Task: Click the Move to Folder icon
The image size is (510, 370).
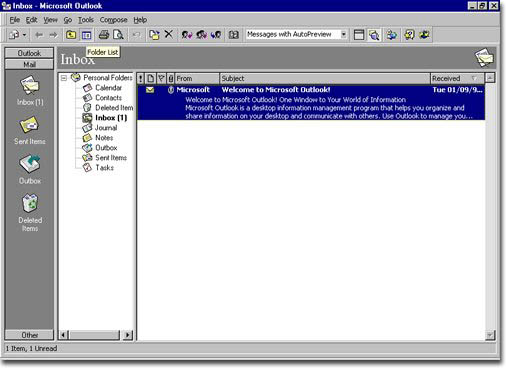Action: pyautogui.click(x=154, y=35)
